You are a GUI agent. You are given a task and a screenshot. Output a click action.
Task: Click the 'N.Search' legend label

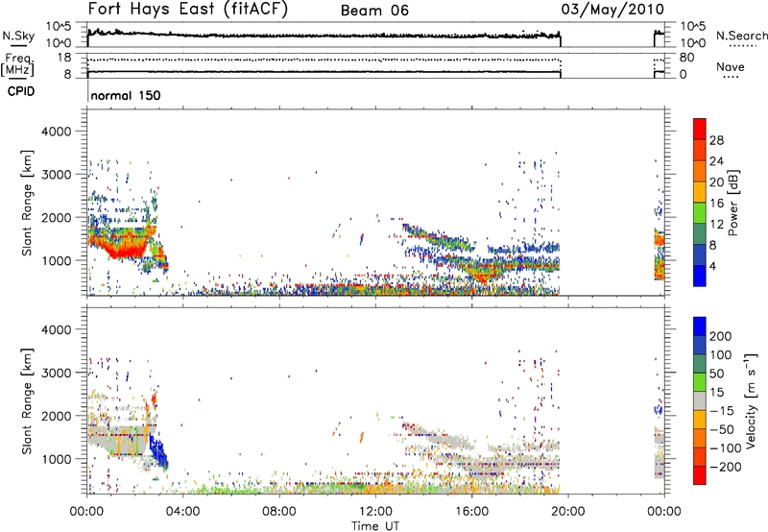tap(741, 36)
